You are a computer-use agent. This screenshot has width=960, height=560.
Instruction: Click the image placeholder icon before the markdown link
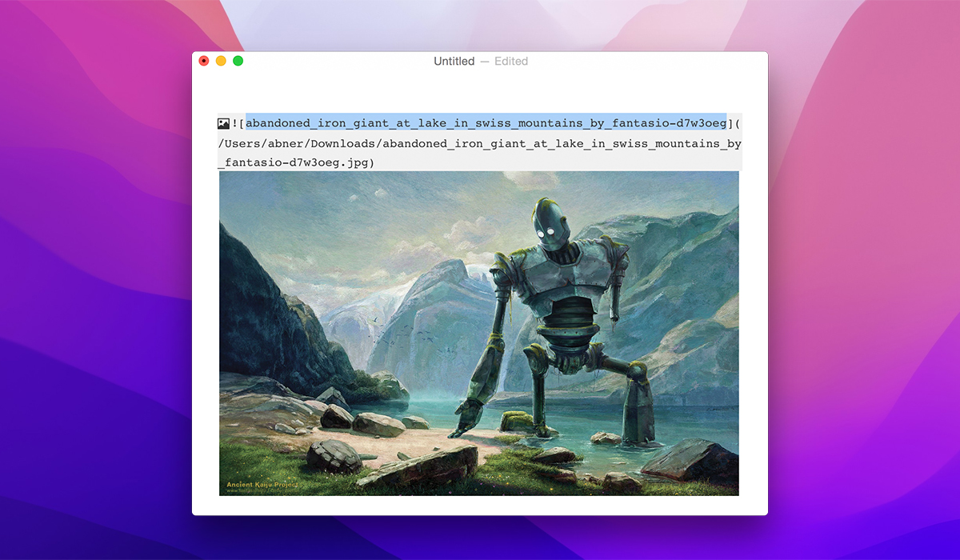click(x=225, y=122)
